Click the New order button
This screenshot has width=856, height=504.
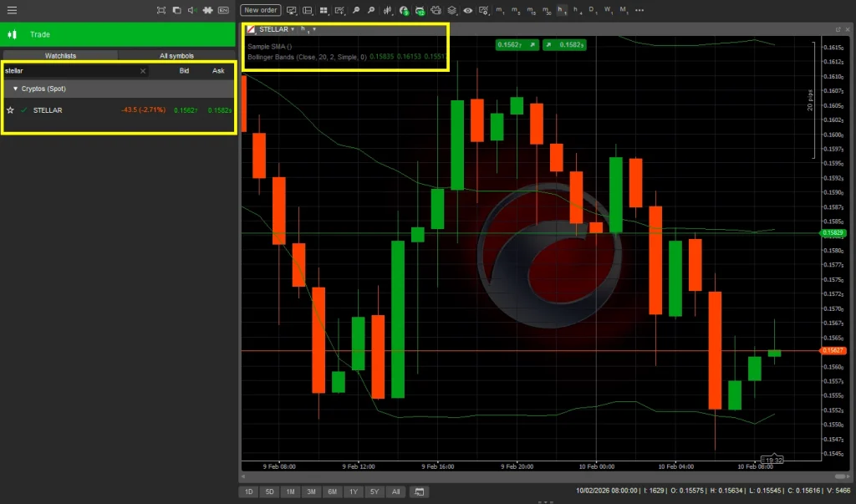tap(259, 10)
